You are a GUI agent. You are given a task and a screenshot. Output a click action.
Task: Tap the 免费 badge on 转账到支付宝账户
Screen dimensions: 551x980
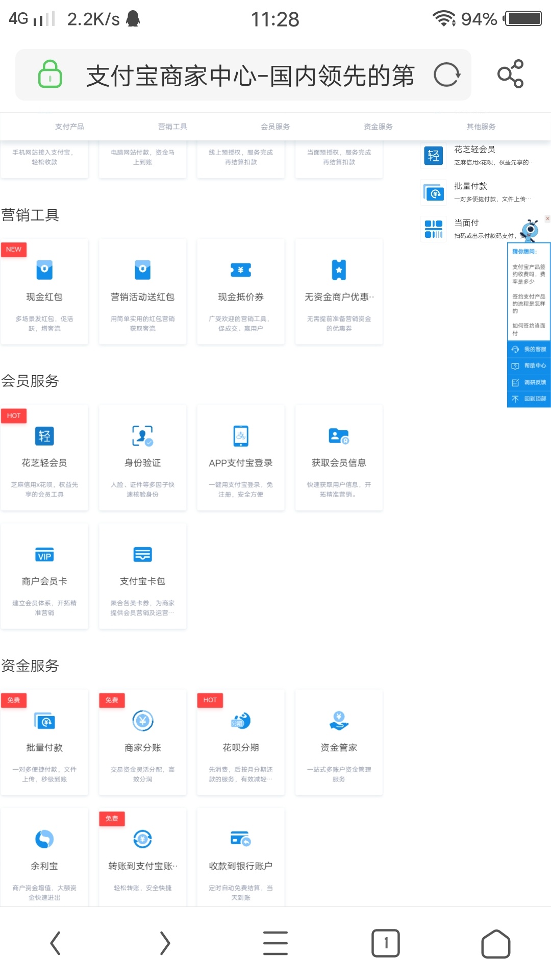(x=112, y=819)
